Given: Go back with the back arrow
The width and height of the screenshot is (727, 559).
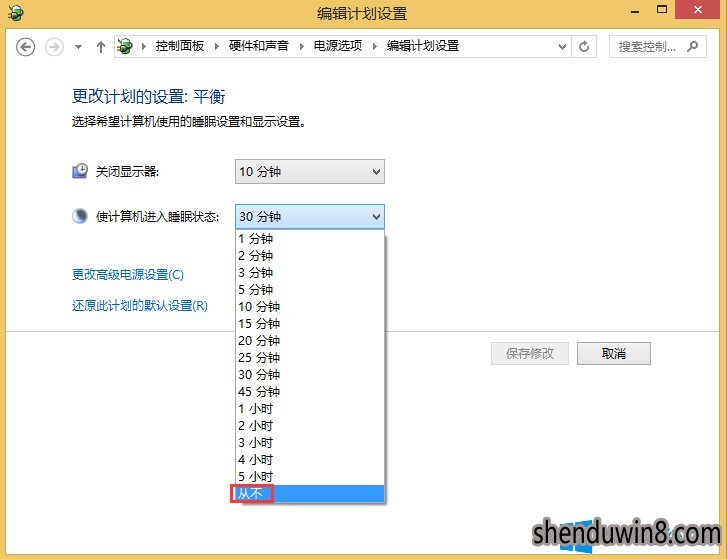Looking at the screenshot, I should pyautogui.click(x=26, y=47).
